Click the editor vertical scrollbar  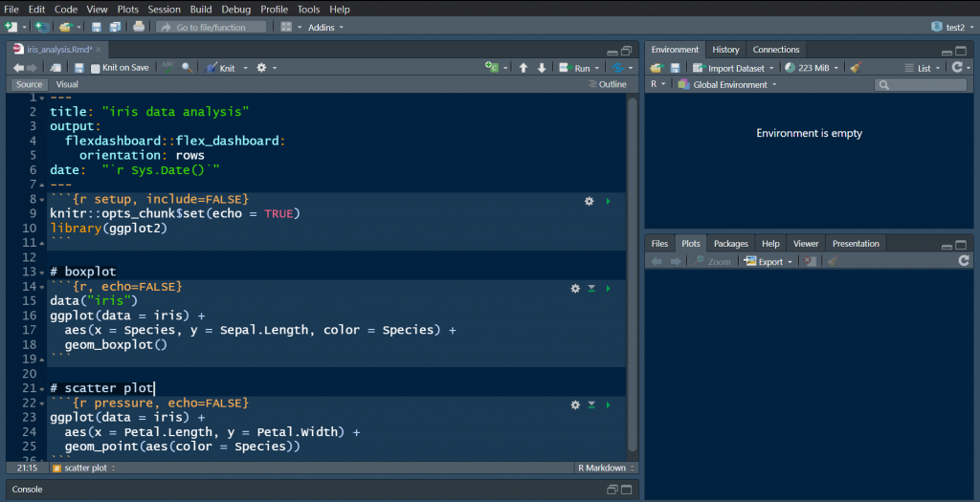(x=632, y=274)
